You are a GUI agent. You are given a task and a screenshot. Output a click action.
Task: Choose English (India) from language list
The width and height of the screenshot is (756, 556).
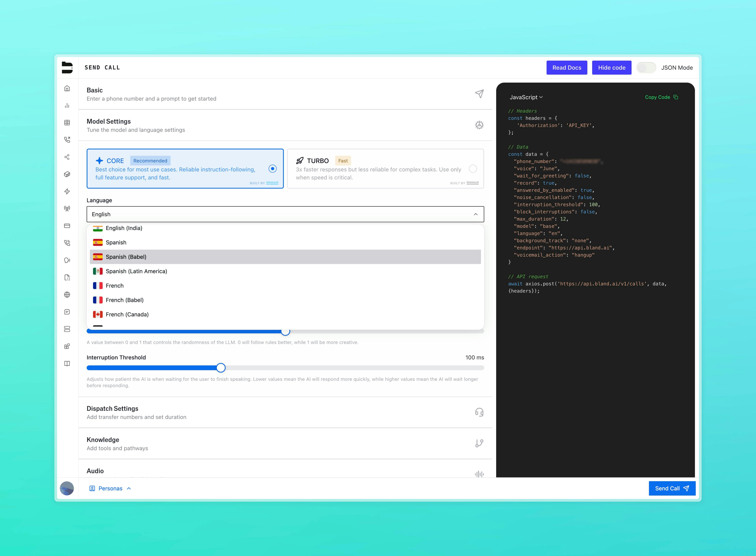[x=285, y=228]
